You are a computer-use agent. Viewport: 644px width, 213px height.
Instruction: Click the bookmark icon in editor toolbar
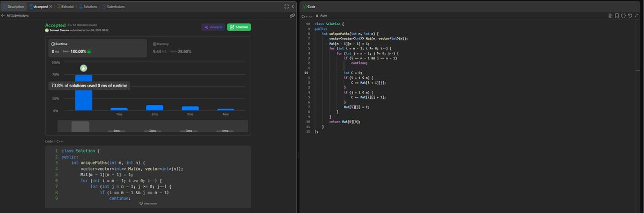click(x=617, y=16)
